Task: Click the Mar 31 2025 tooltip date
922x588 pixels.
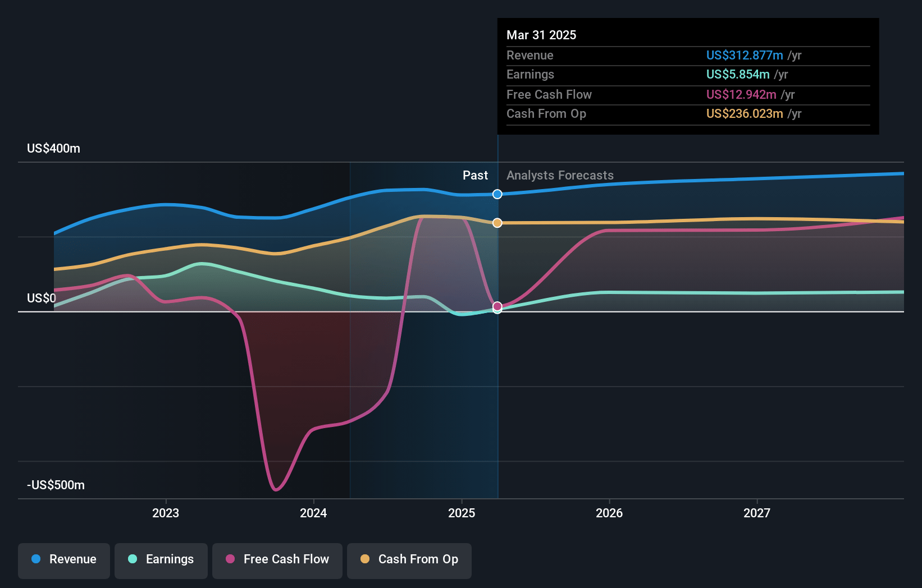Action: [x=541, y=35]
